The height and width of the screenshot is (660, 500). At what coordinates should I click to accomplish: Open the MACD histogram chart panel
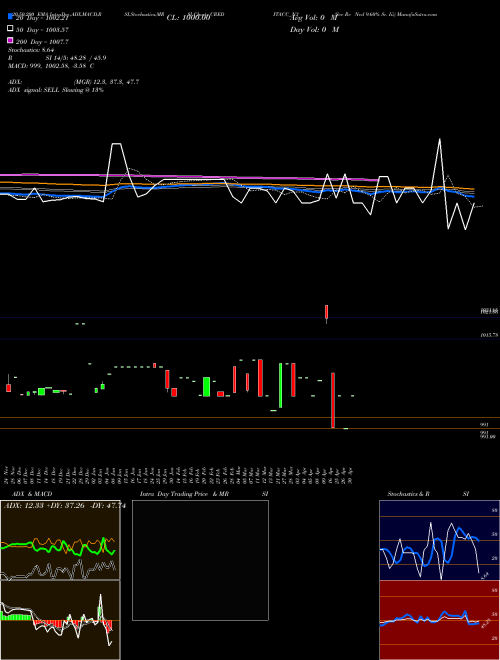pyautogui.click(x=60, y=620)
